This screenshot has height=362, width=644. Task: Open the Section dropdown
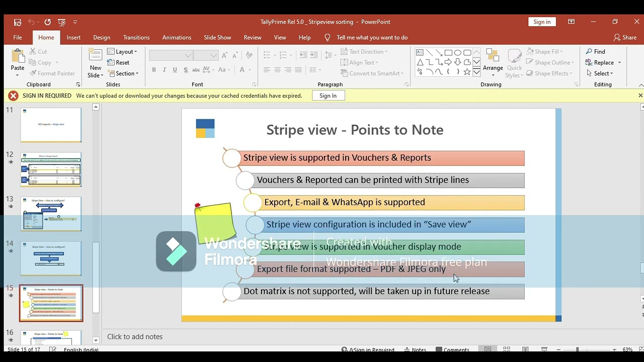123,73
